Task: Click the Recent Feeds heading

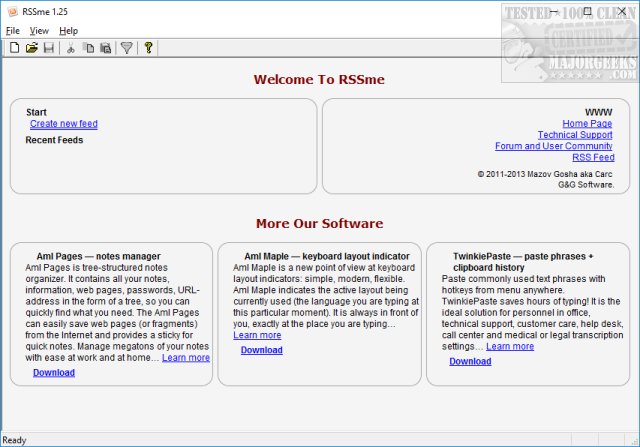Action: (54, 140)
